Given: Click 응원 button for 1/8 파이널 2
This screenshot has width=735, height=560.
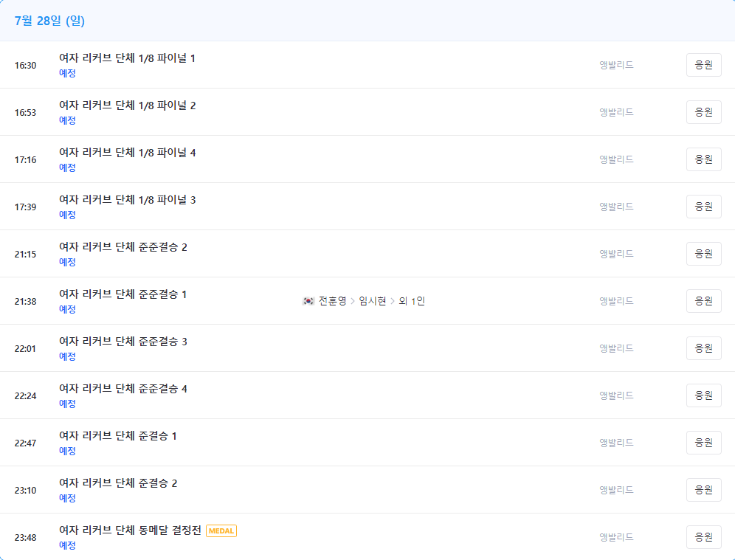Looking at the screenshot, I should pyautogui.click(x=703, y=112).
